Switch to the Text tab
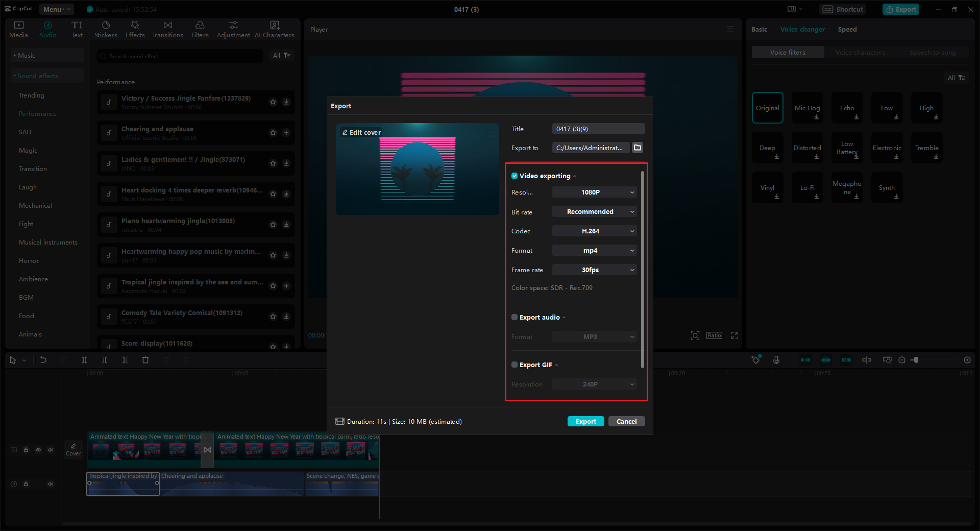This screenshot has width=980, height=531. (77, 30)
